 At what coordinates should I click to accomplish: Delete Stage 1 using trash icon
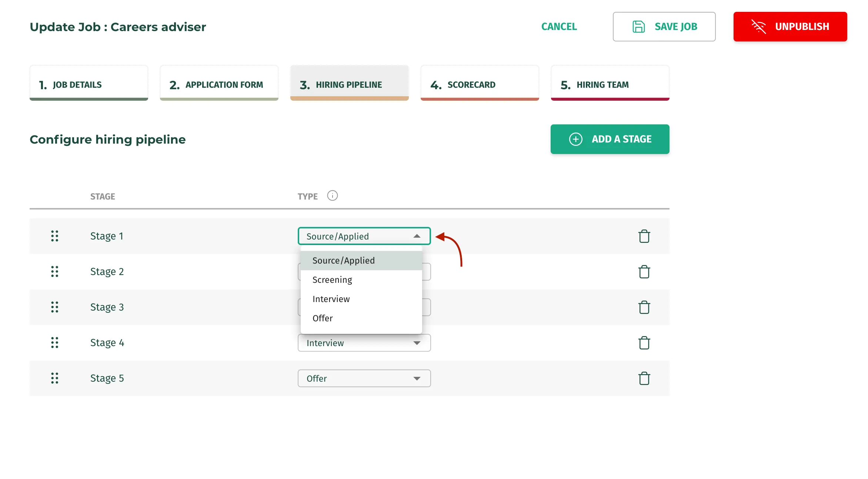point(644,236)
